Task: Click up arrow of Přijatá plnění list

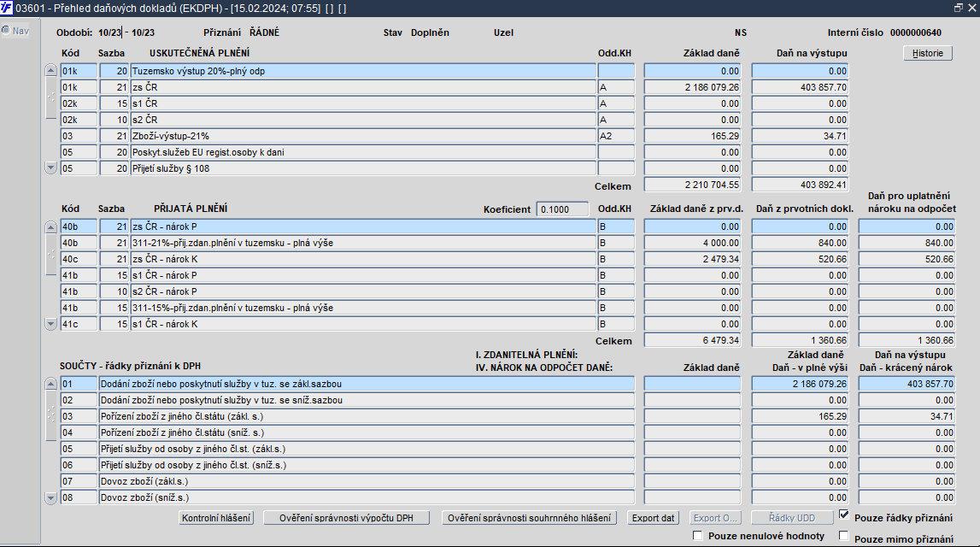Action: tap(51, 227)
